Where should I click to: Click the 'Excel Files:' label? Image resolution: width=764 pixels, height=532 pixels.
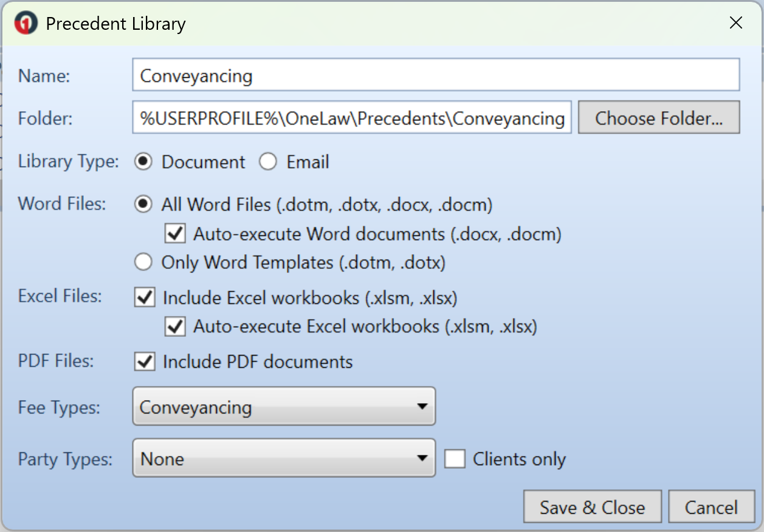60,296
